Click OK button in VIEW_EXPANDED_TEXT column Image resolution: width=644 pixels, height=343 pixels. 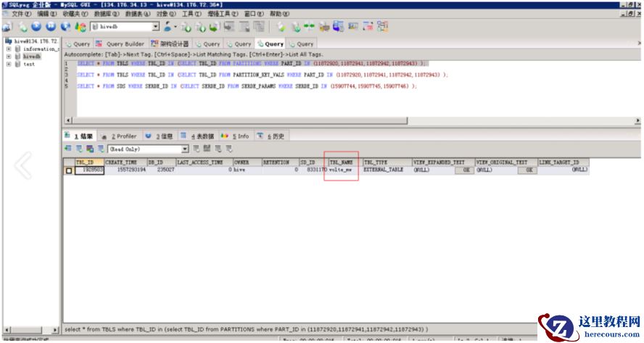point(463,170)
